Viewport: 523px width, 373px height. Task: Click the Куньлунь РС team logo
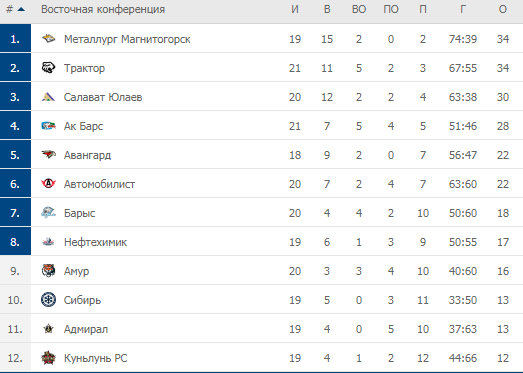48,358
